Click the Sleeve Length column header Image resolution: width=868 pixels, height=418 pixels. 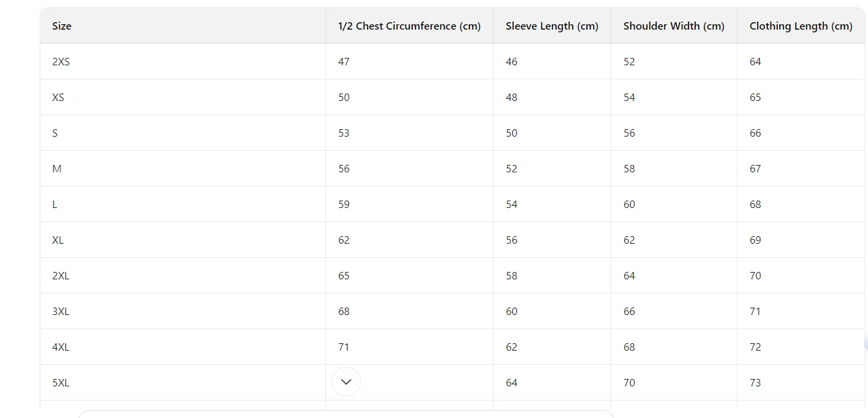(552, 26)
